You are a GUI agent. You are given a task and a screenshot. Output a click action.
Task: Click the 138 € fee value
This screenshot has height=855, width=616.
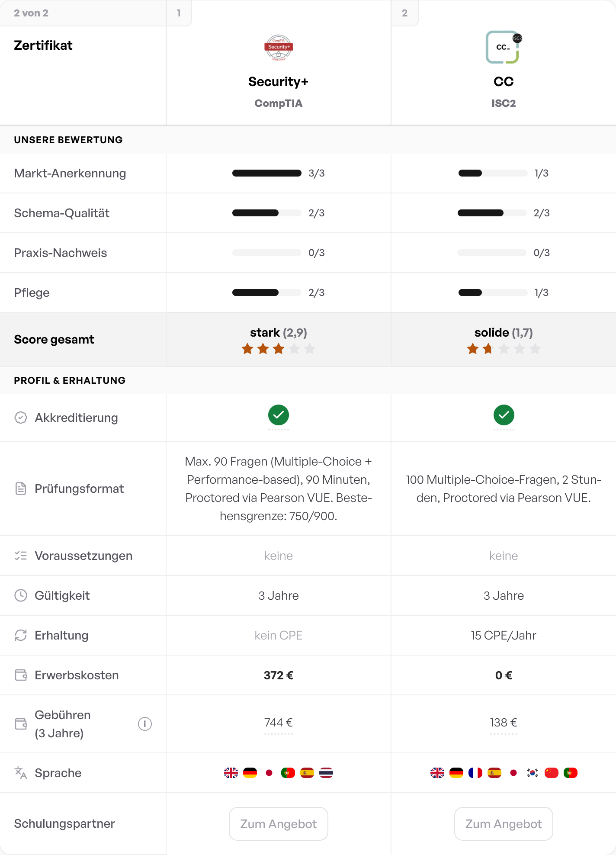504,723
